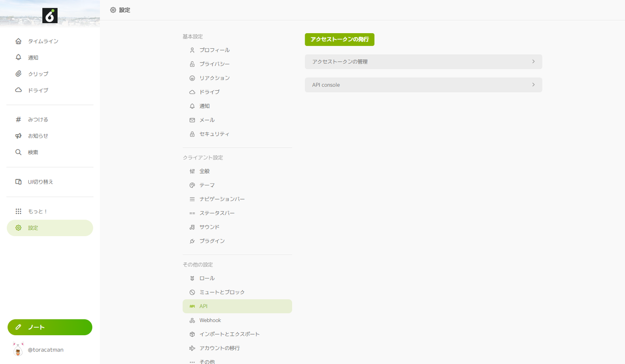
Task: Switch to the テーマ settings section
Action: coord(207,185)
